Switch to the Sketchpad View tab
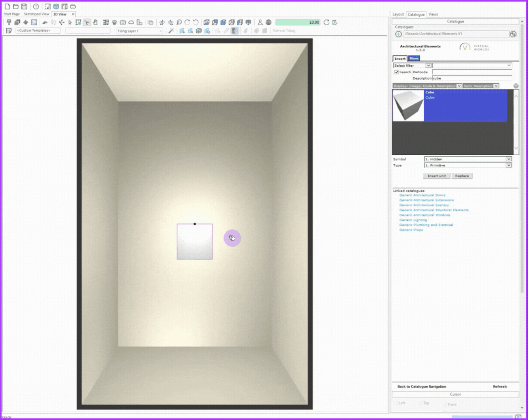 pyautogui.click(x=36, y=14)
